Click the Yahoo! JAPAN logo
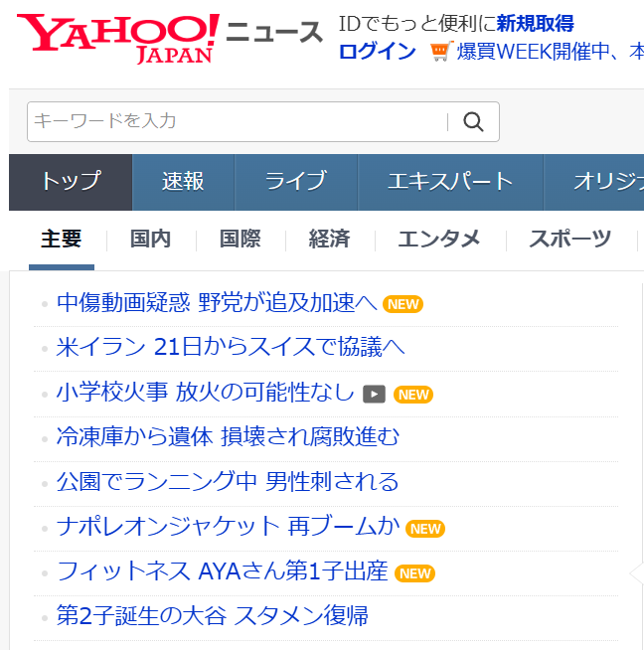Screen dimensions: 644x650 (x=118, y=39)
